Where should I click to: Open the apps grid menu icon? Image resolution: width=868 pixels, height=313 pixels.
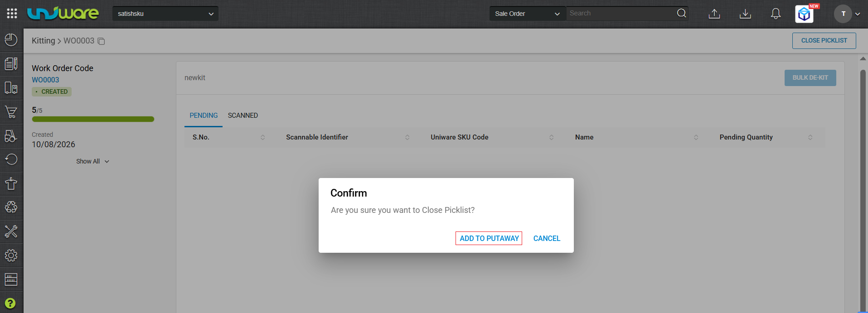pos(12,14)
